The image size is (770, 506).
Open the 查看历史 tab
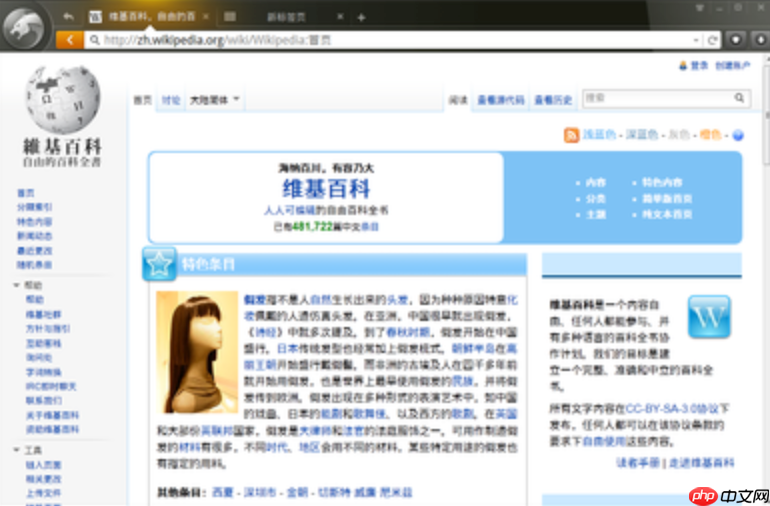(553, 100)
